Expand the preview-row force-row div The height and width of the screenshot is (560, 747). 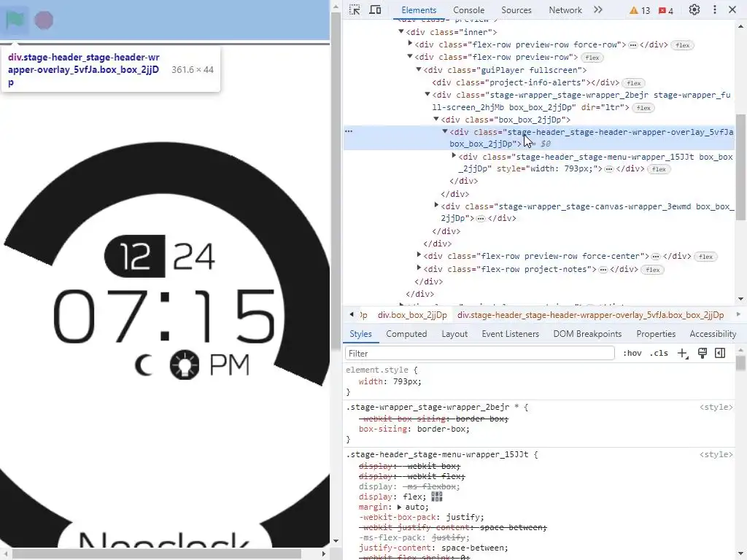click(x=410, y=44)
